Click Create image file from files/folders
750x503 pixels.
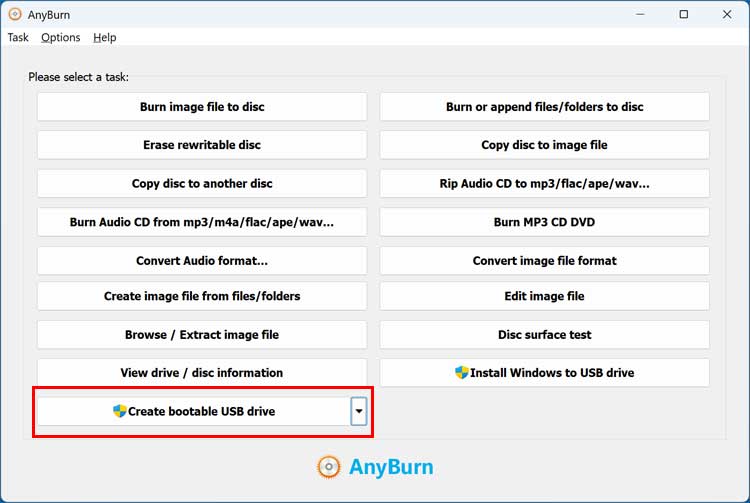click(202, 296)
